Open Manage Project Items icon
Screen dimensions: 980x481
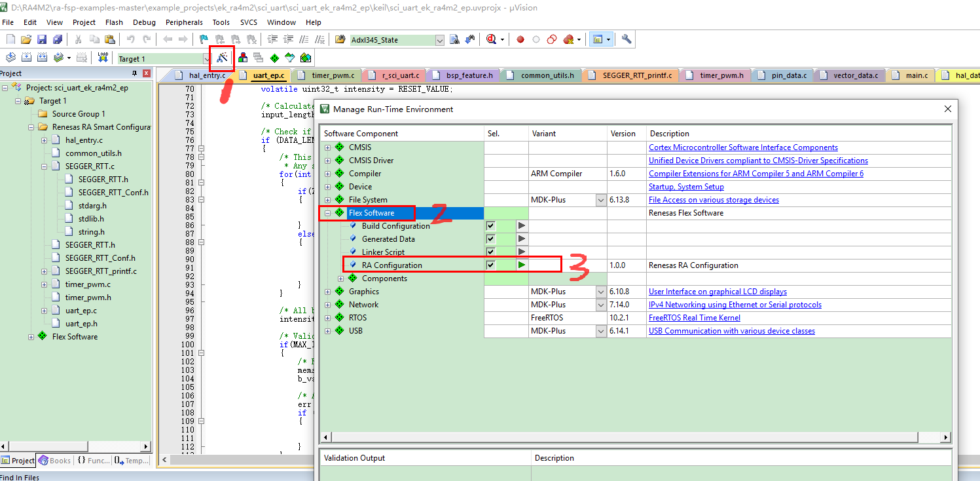243,58
